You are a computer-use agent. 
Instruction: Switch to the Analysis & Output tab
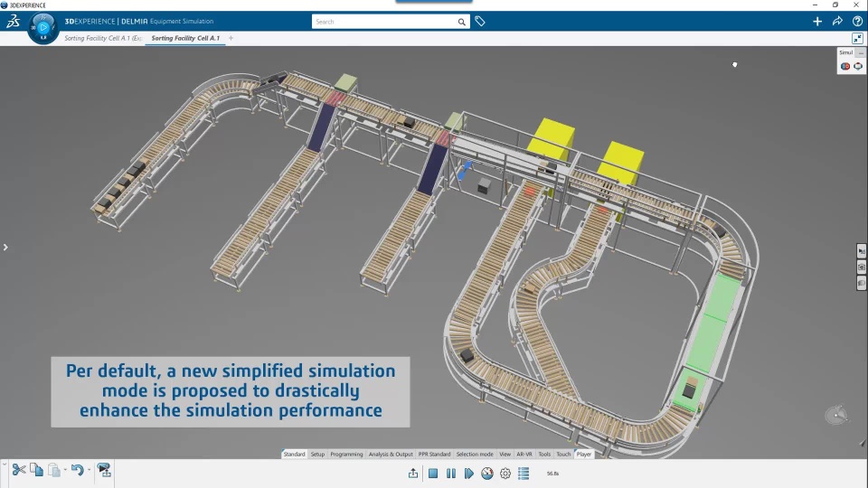tap(391, 454)
